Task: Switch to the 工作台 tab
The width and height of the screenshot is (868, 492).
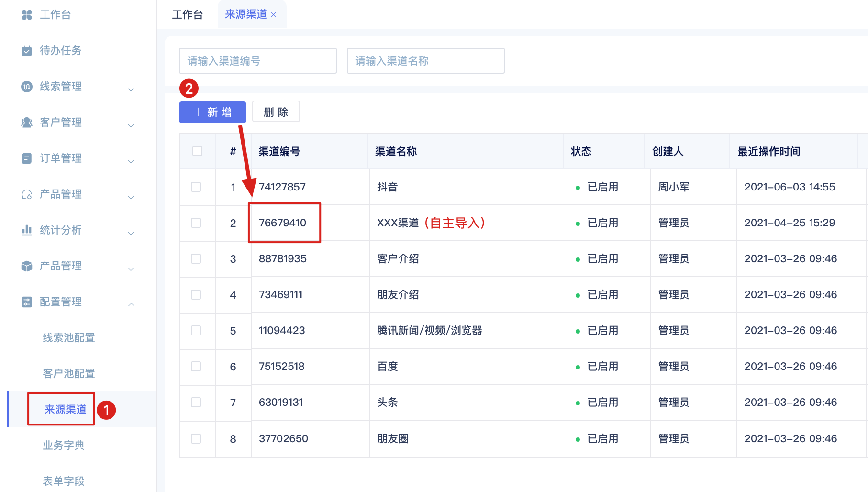Action: 188,15
